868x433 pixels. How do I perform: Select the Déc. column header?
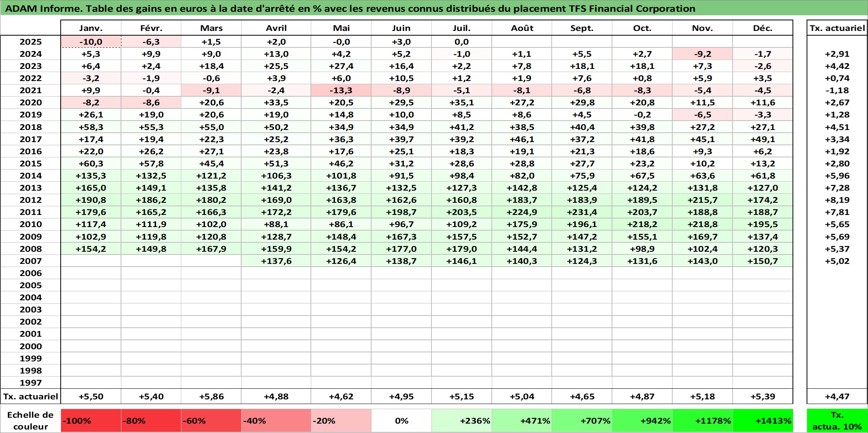coord(763,28)
